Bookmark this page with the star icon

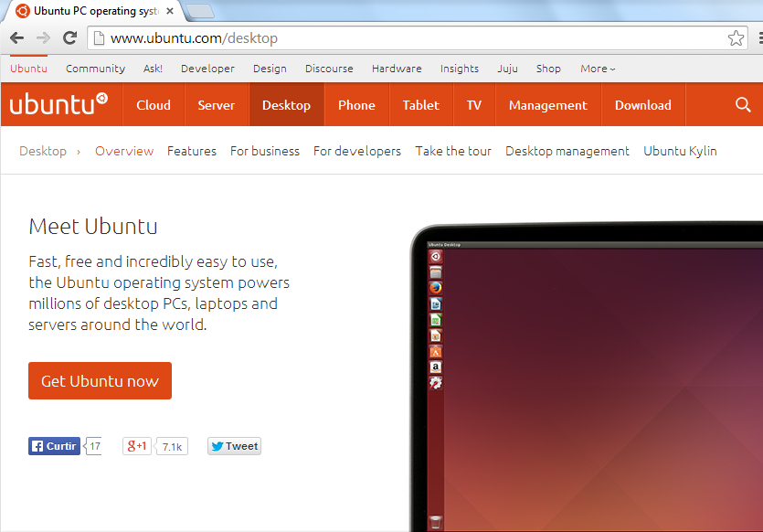736,38
